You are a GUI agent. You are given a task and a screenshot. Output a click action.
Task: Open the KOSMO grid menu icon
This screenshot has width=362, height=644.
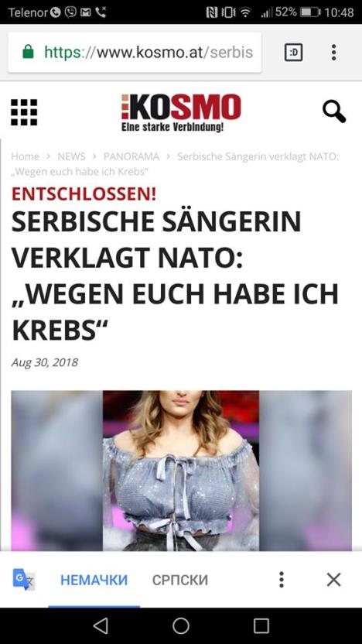coord(24,112)
